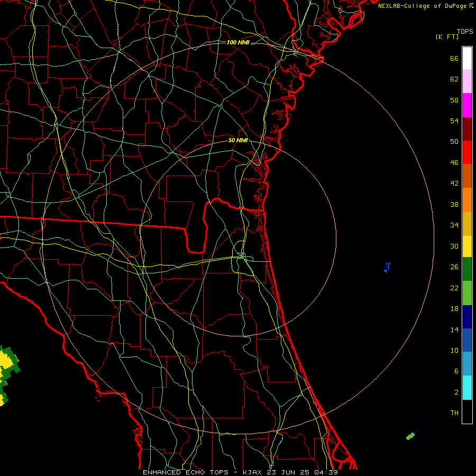Click the '66' legend value

point(454,59)
